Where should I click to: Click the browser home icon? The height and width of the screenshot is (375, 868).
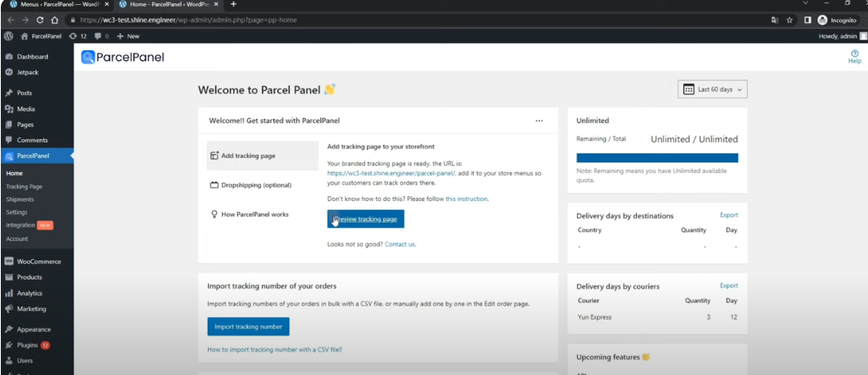[55, 20]
